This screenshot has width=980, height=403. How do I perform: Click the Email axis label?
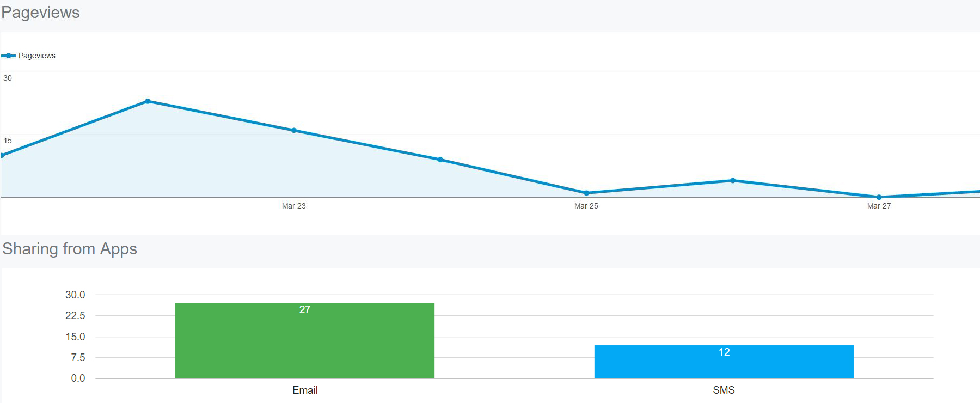tap(305, 390)
